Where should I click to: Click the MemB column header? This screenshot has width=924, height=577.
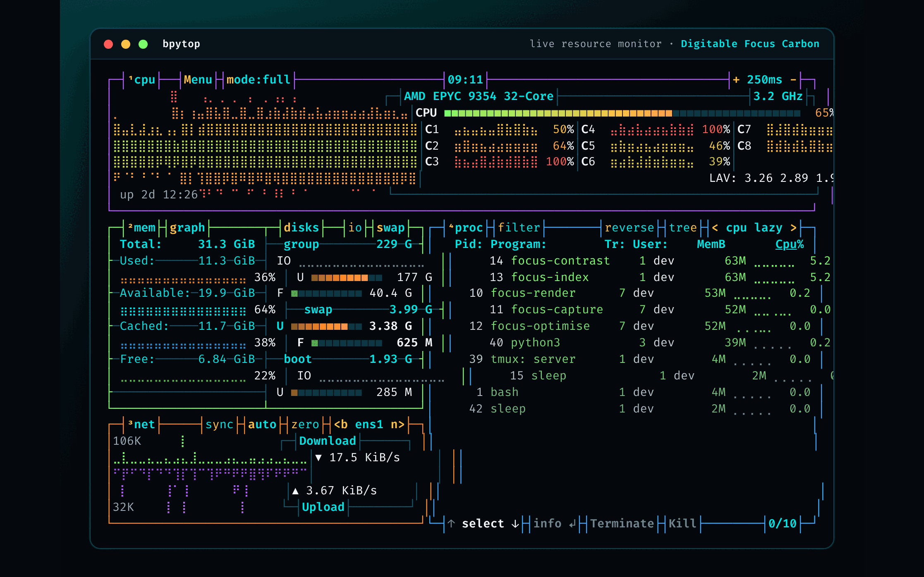point(711,244)
